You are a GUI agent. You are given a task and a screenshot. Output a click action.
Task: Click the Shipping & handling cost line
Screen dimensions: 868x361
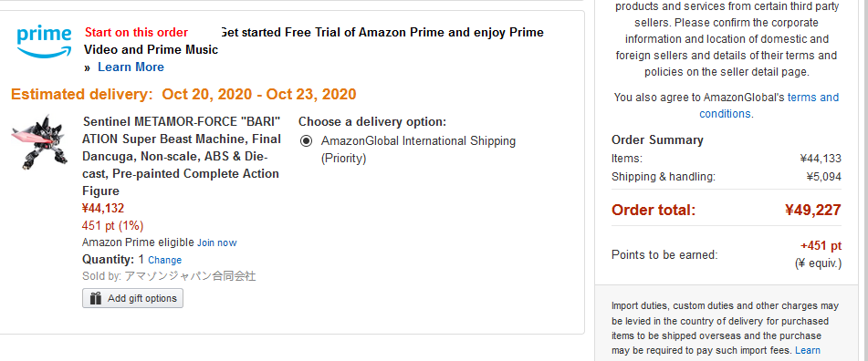point(727,177)
